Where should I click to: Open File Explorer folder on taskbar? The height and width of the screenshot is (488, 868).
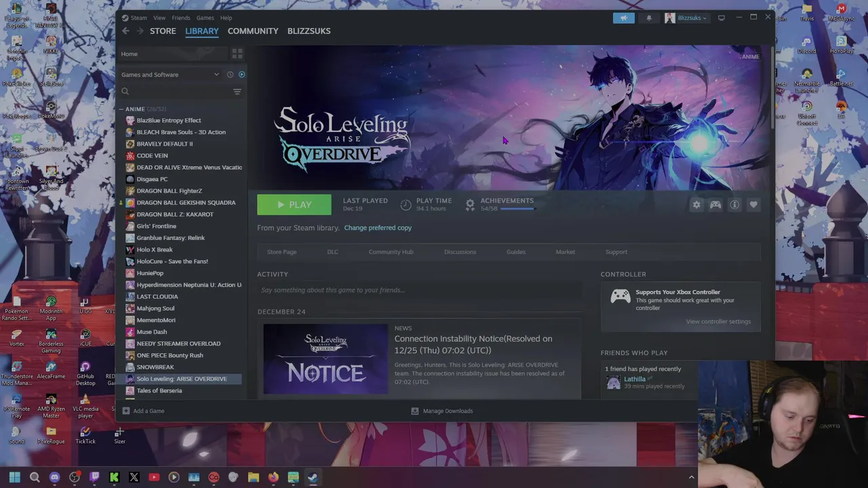[253, 477]
